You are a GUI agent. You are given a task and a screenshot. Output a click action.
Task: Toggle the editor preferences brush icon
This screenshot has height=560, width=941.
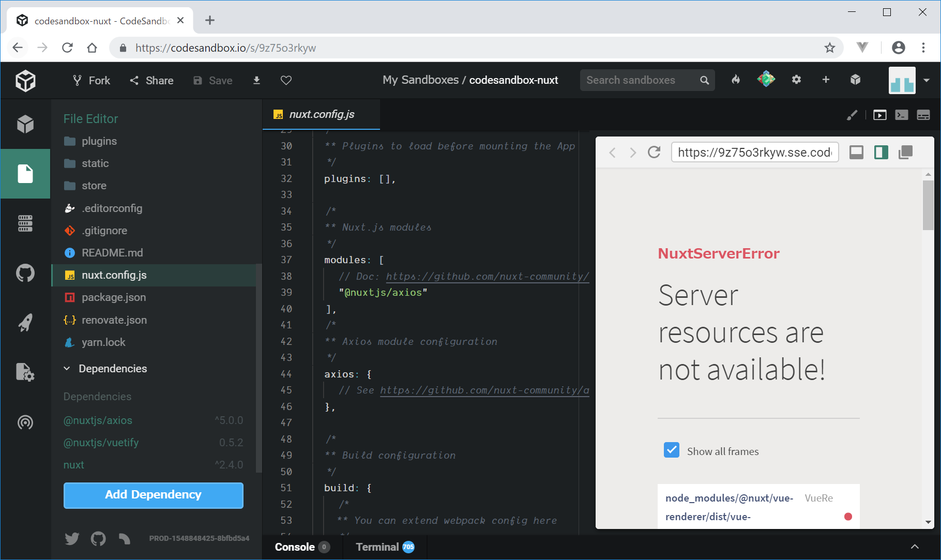click(x=852, y=115)
